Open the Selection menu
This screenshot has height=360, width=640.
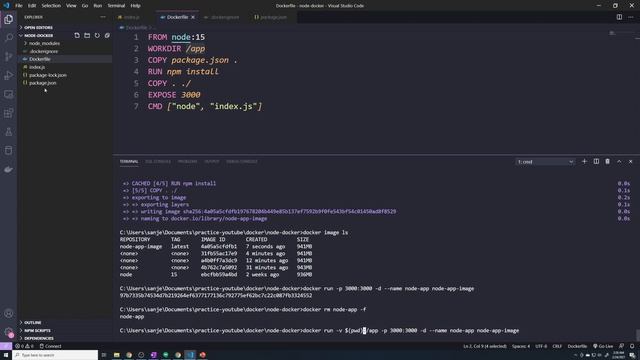pos(51,6)
